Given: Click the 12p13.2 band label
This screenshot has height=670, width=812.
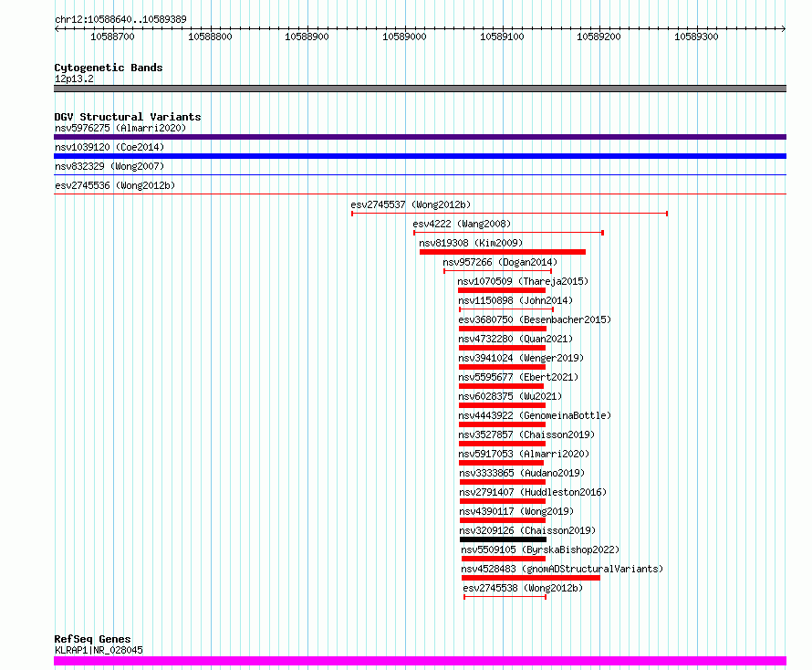Looking at the screenshot, I should 74,79.
